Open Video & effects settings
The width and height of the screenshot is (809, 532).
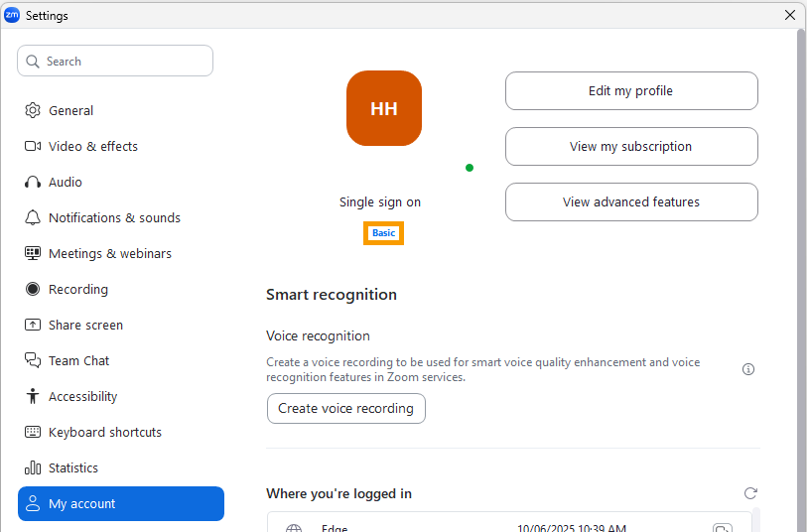point(121,146)
